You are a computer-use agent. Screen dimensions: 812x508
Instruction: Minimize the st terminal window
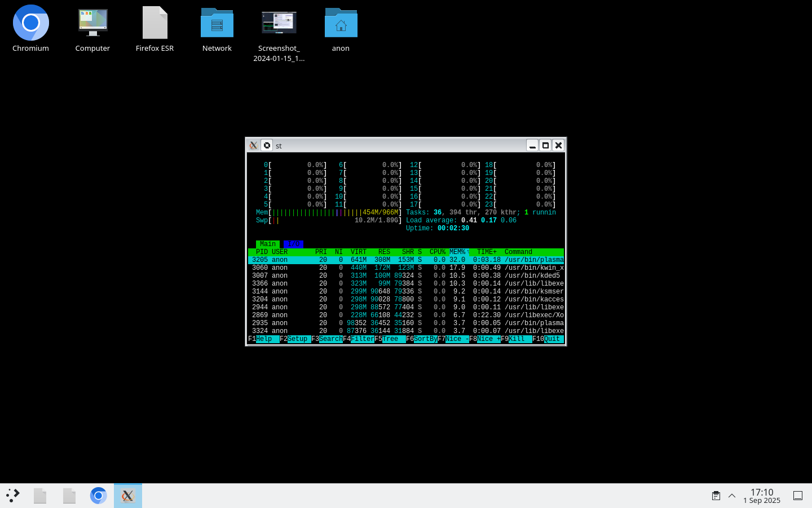point(532,145)
